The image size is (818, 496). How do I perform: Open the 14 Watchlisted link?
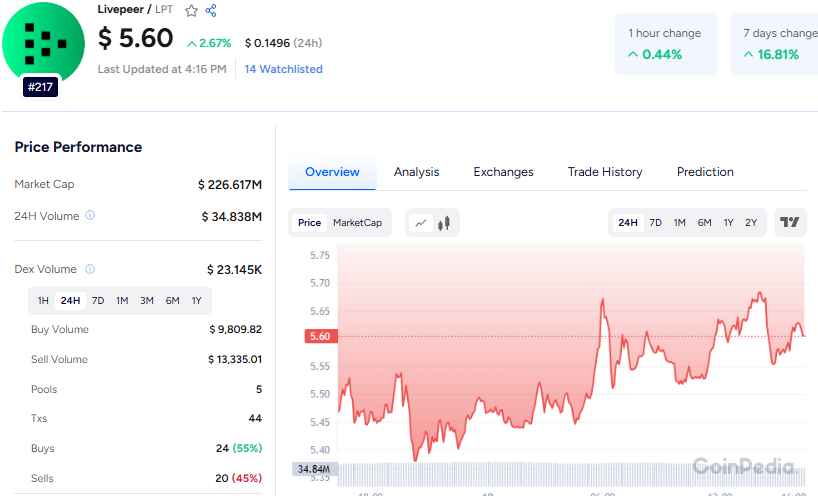coord(283,69)
